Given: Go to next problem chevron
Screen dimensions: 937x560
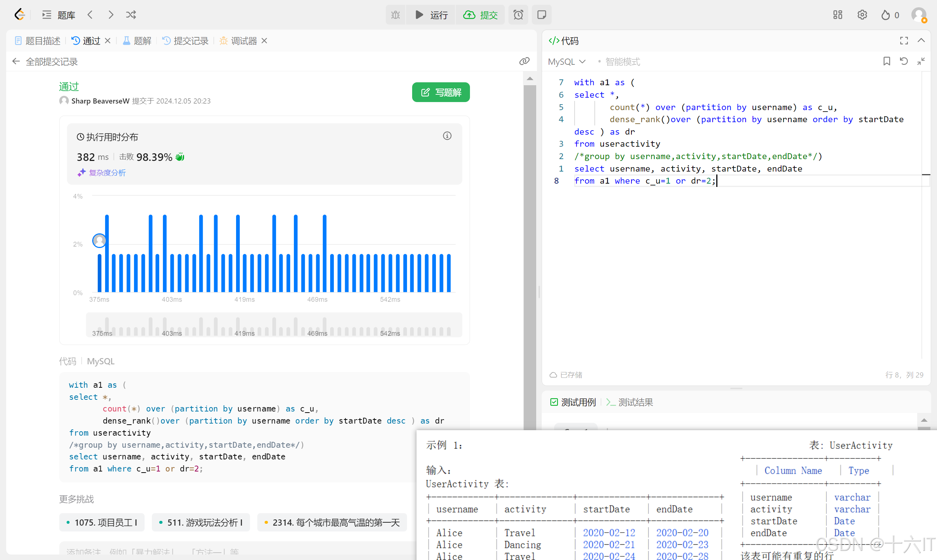Looking at the screenshot, I should point(111,15).
